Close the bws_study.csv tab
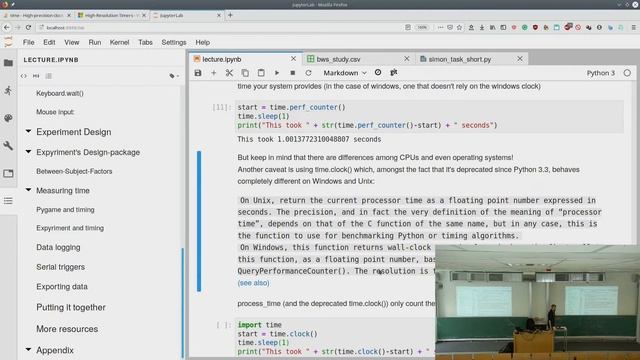Viewport: 640px width, 360px height. point(407,59)
